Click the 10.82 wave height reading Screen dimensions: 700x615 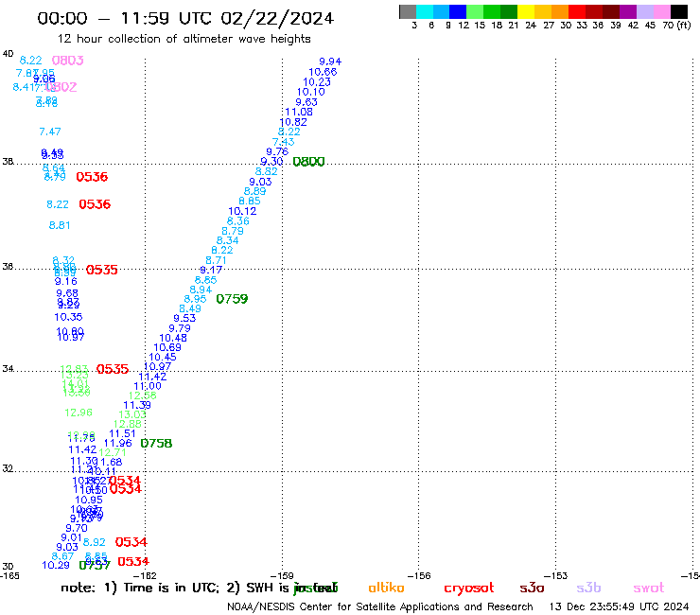[293, 122]
